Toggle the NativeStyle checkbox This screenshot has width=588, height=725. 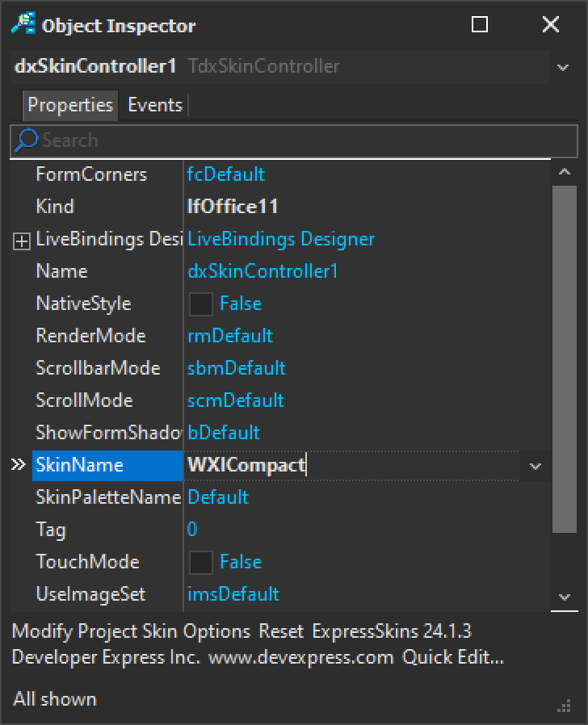coord(200,304)
